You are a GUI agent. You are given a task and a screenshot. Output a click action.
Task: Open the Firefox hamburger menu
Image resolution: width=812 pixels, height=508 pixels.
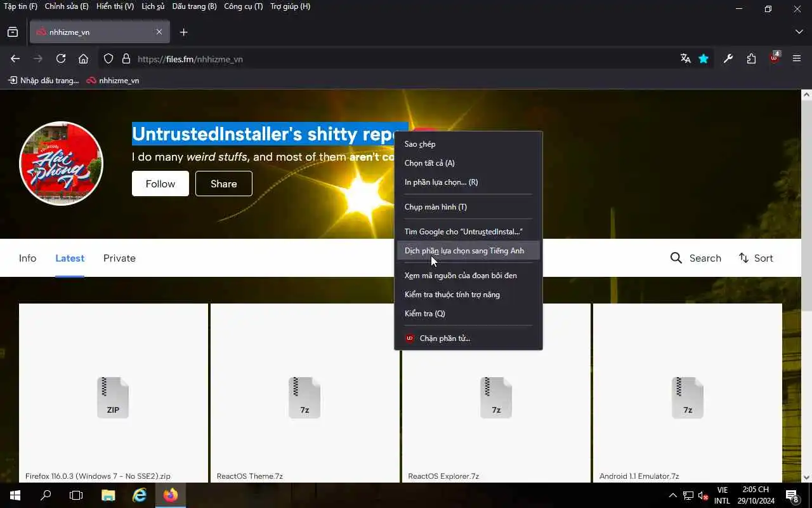(797, 58)
